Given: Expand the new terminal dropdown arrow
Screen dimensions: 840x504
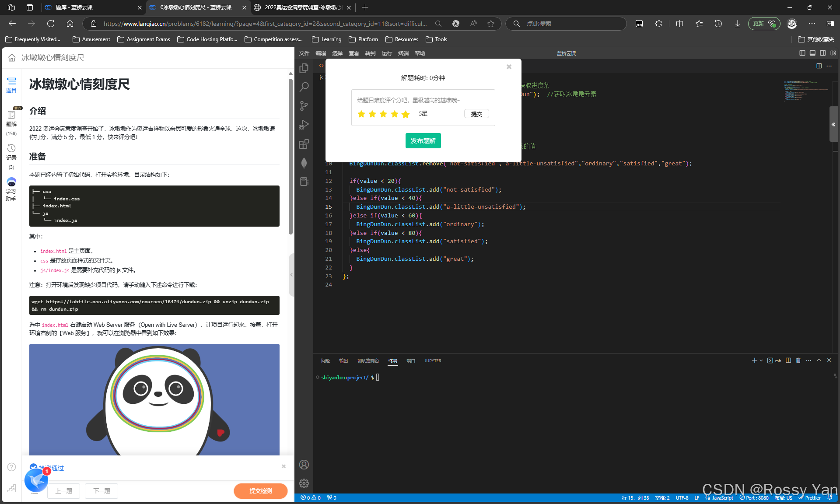Looking at the screenshot, I should point(761,360).
